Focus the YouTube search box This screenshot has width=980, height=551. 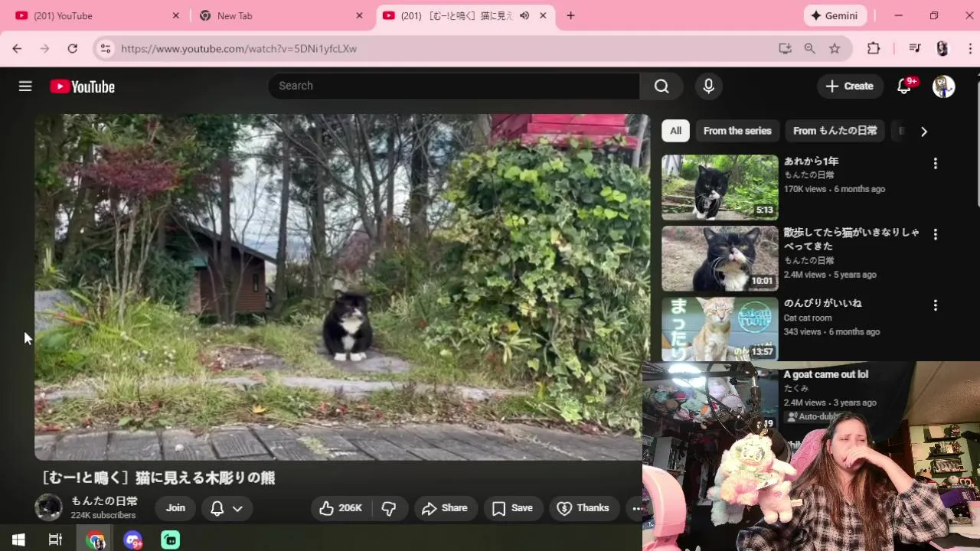coord(453,86)
